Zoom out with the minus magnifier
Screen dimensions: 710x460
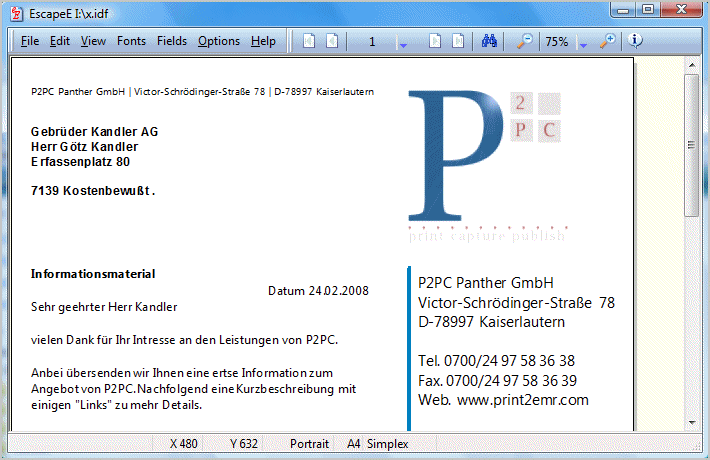(525, 41)
